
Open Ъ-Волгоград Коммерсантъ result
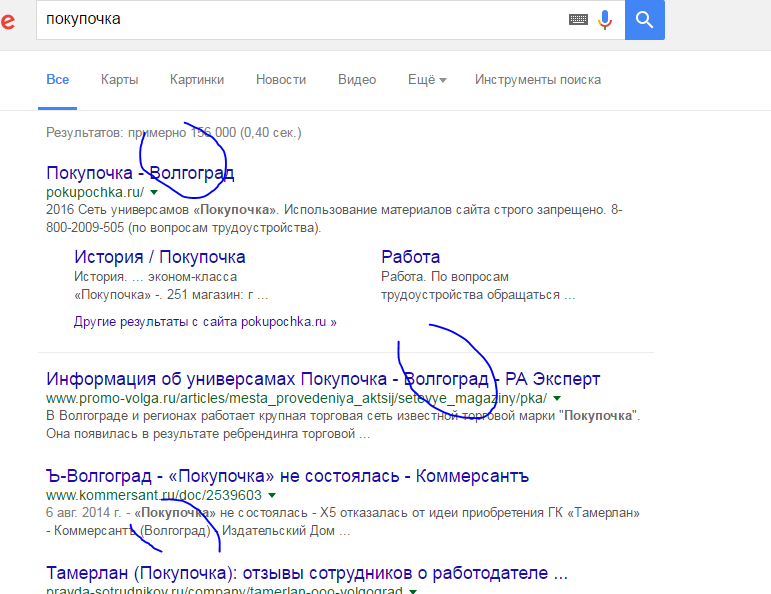click(287, 476)
